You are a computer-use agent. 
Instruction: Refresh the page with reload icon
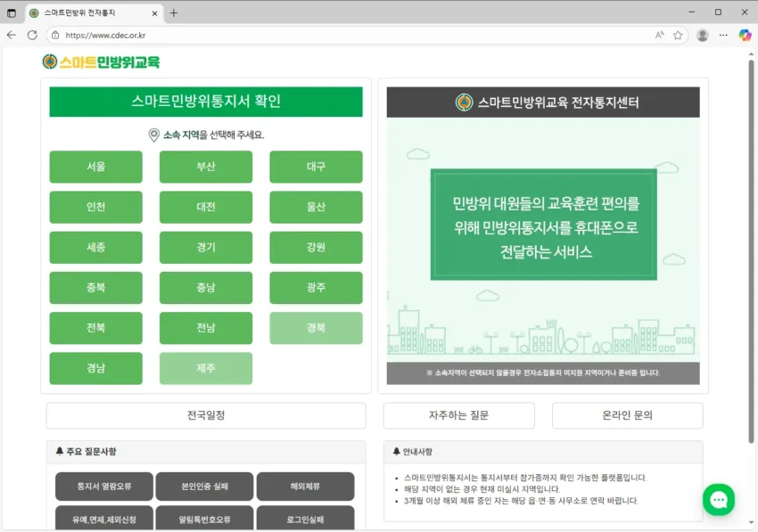(x=32, y=35)
